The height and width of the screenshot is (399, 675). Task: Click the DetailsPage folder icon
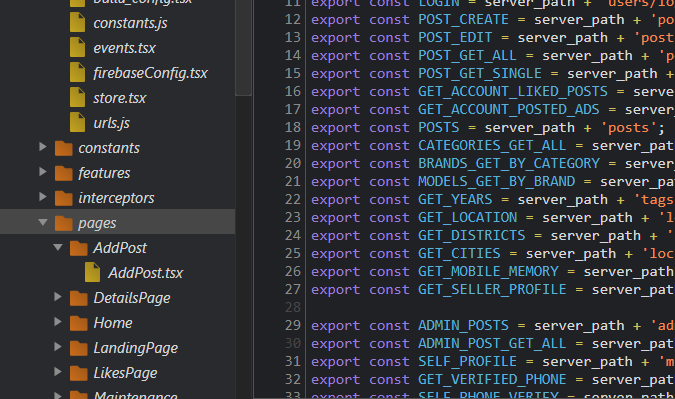point(79,298)
